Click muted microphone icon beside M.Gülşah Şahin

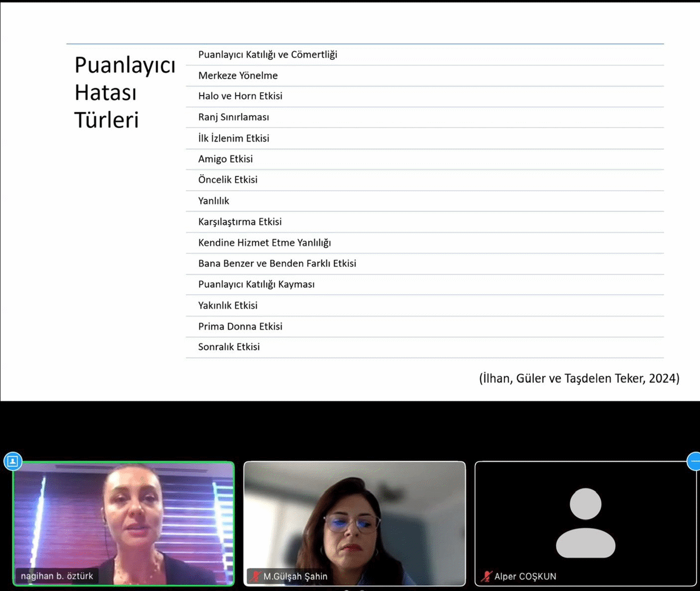pyautogui.click(x=256, y=576)
